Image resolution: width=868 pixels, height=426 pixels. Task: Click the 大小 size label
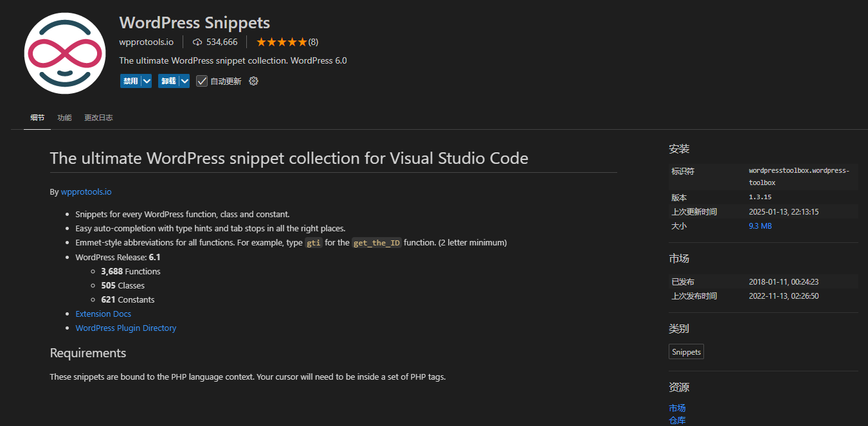(679, 226)
